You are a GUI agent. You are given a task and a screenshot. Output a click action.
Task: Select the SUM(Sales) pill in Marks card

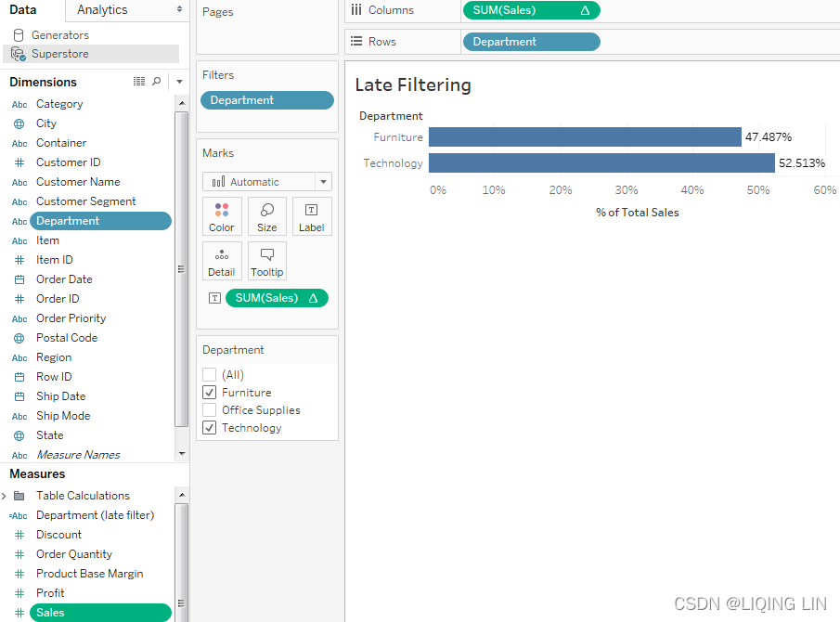(x=277, y=298)
